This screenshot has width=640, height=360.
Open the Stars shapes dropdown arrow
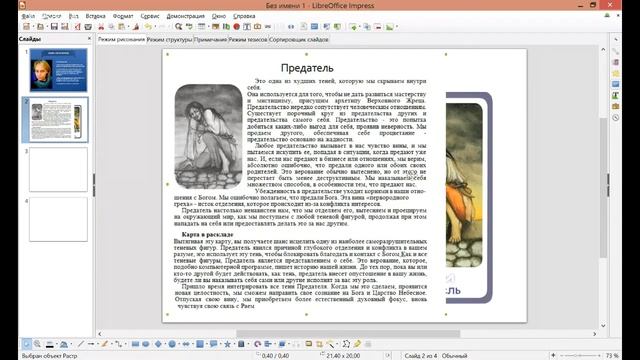point(234,344)
